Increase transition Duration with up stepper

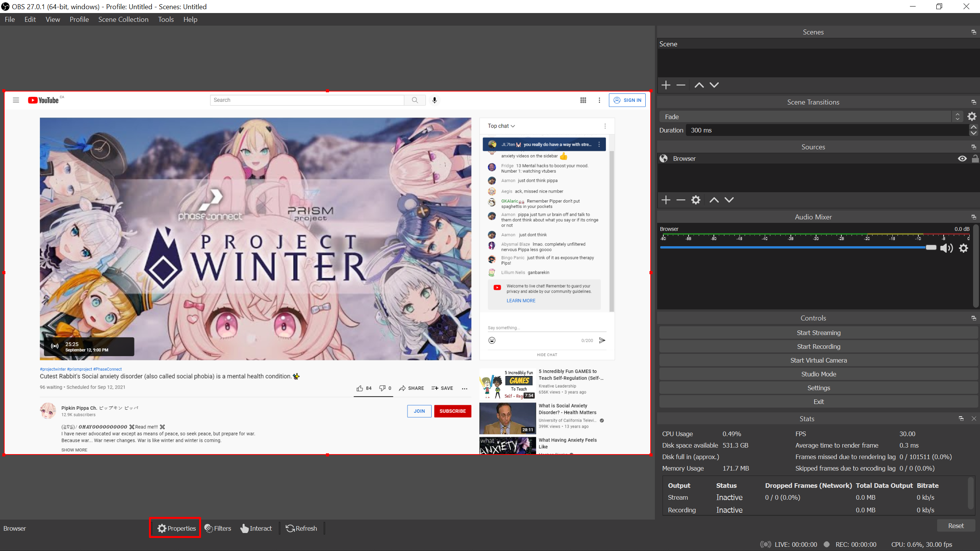click(x=973, y=127)
